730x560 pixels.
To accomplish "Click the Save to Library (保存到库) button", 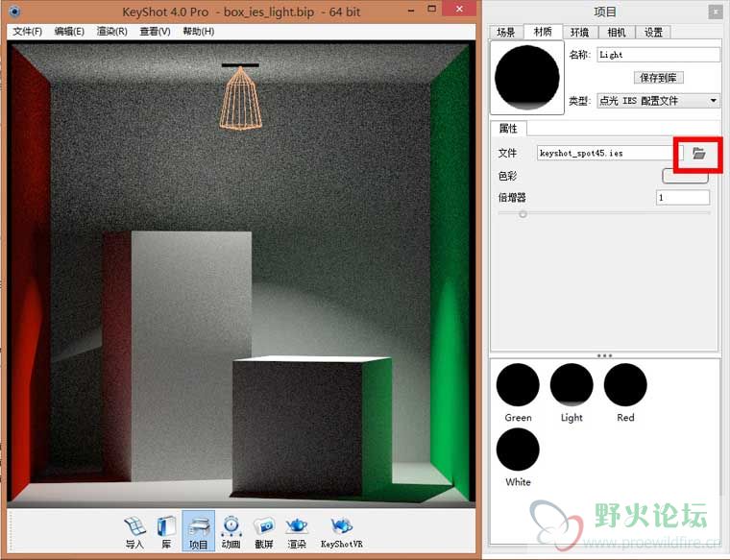I will tap(658, 78).
